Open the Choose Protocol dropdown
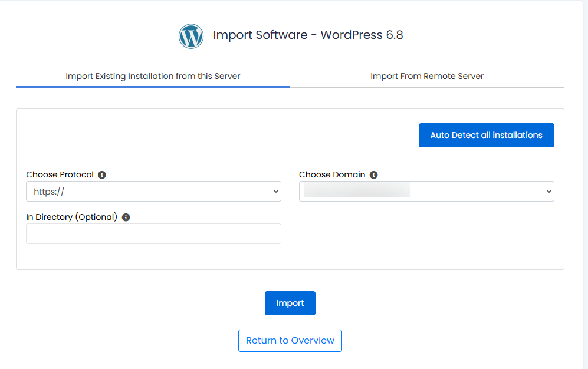Screen dimensions: 588x369 click(153, 192)
